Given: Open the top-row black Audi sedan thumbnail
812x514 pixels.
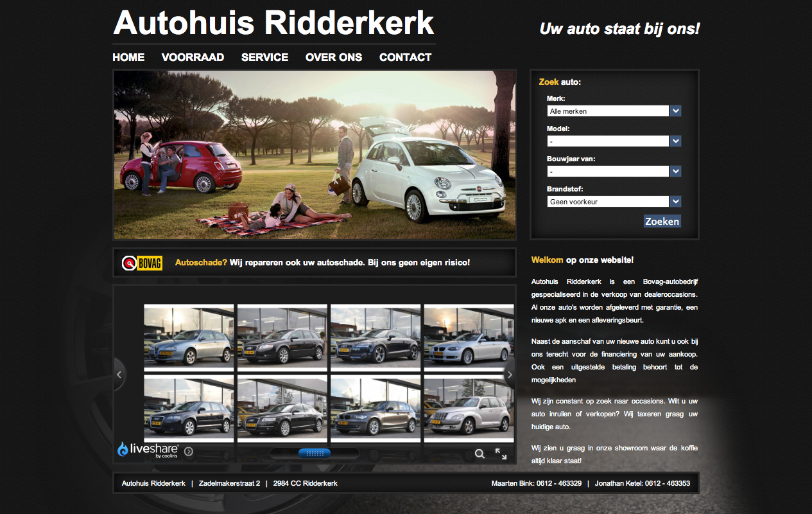Looking at the screenshot, I should tap(282, 338).
